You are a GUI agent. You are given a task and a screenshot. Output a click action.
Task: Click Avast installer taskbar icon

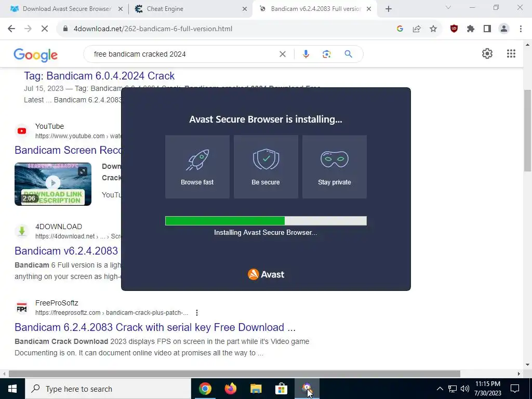tap(307, 389)
